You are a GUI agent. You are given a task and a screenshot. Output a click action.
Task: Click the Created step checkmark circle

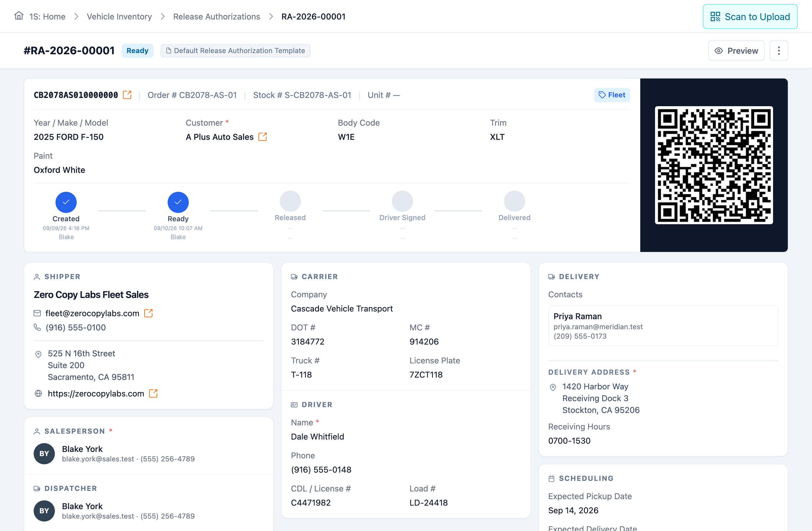point(66,202)
